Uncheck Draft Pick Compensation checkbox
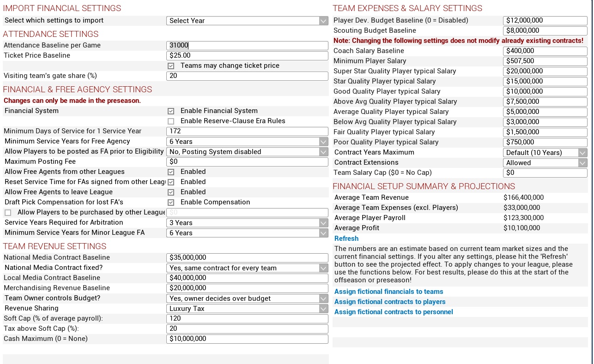 (171, 203)
